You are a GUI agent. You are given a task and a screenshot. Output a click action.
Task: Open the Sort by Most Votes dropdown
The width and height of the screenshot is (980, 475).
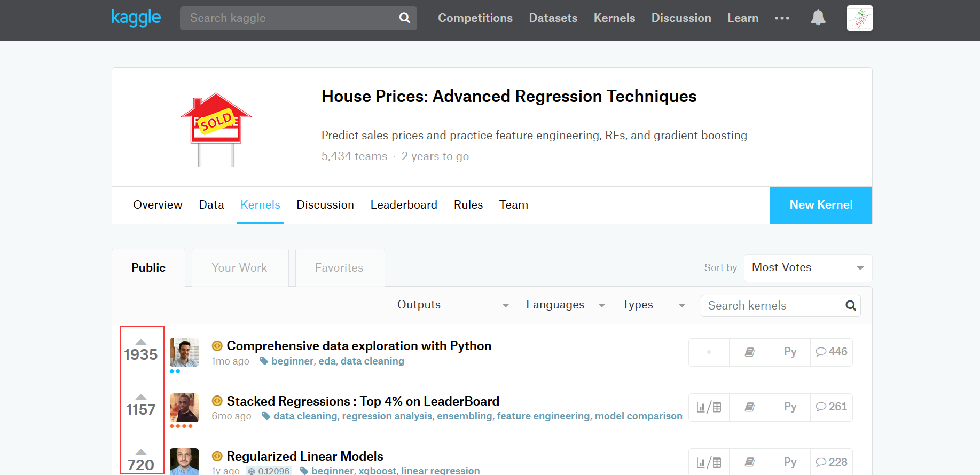(x=808, y=268)
